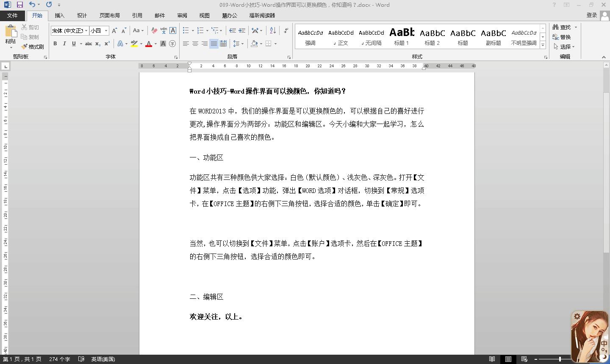The width and height of the screenshot is (610, 364).
Task: Switch to Read Mode in status bar
Action: (492, 359)
